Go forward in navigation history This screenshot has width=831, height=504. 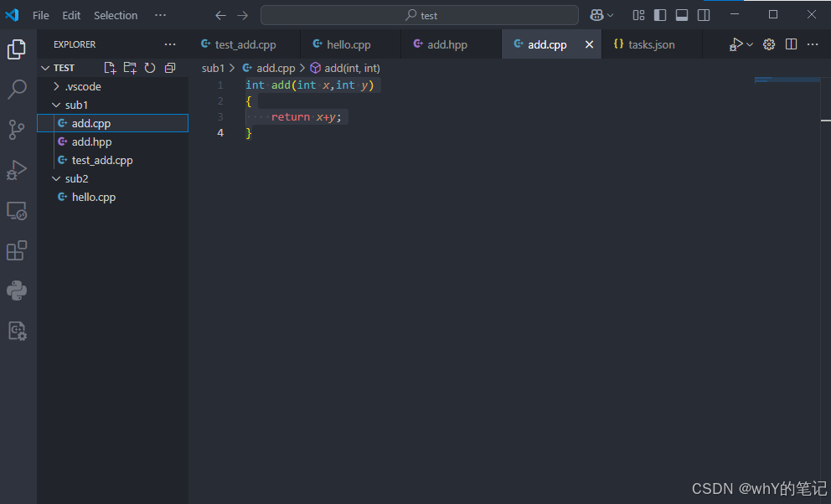(242, 15)
